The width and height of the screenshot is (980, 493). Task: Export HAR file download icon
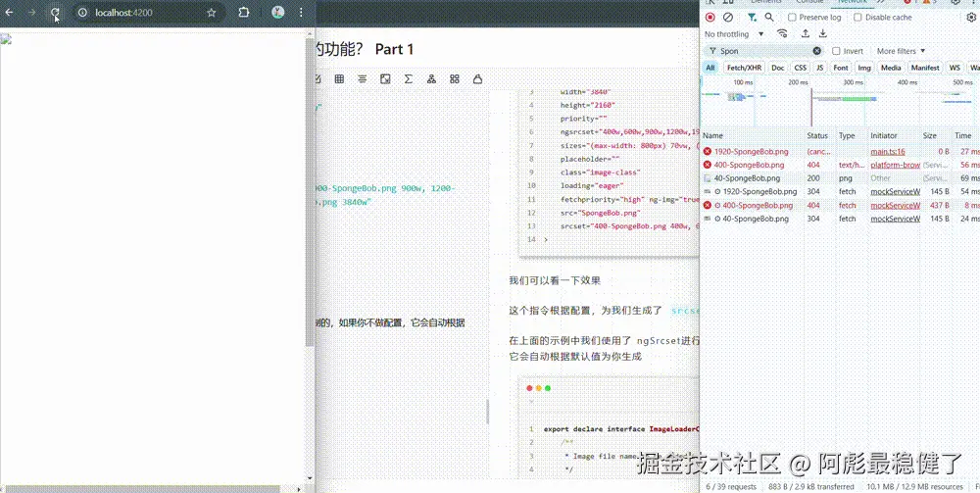(x=823, y=33)
